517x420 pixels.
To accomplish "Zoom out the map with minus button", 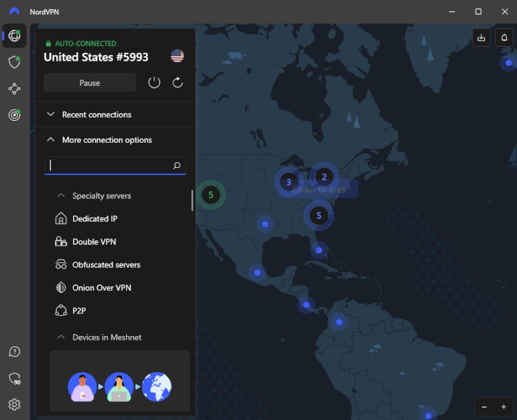I will 484,407.
